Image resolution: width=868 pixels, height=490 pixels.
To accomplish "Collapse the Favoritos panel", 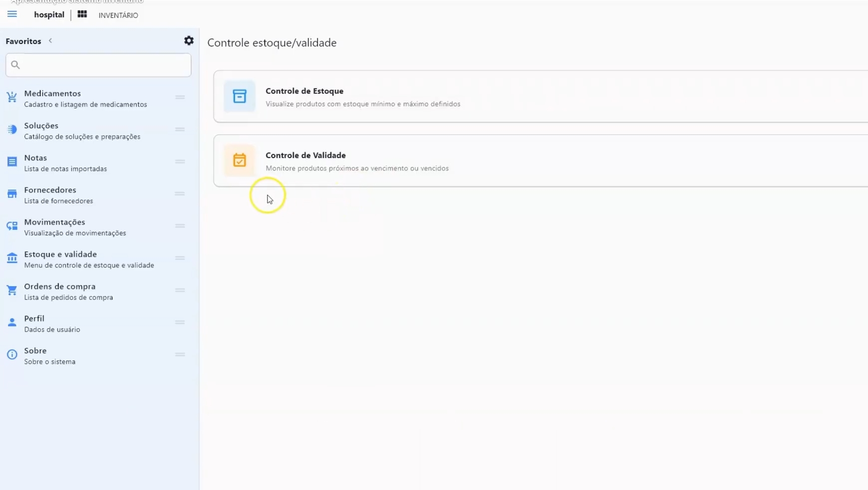I will click(50, 41).
